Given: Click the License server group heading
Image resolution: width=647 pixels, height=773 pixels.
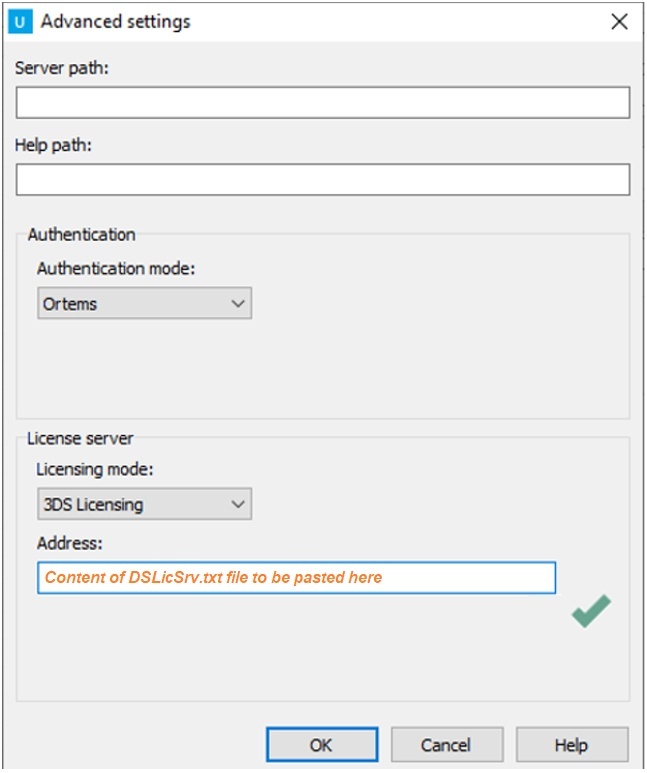Looking at the screenshot, I should 80,437.
